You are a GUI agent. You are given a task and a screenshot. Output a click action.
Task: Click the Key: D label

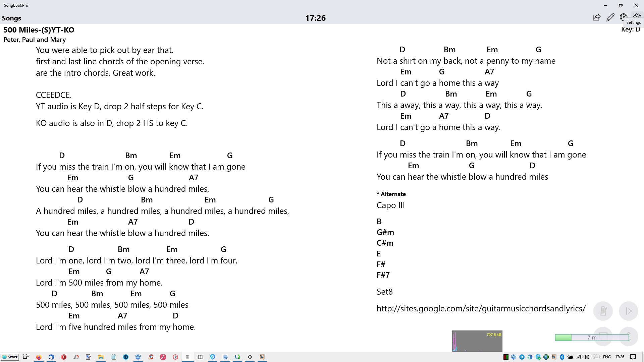[631, 29]
